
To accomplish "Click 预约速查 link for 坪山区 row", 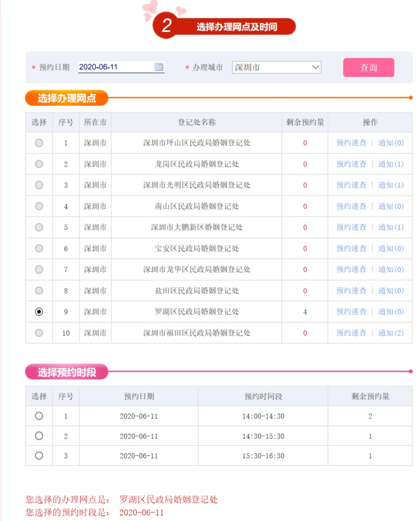I will pyautogui.click(x=351, y=143).
